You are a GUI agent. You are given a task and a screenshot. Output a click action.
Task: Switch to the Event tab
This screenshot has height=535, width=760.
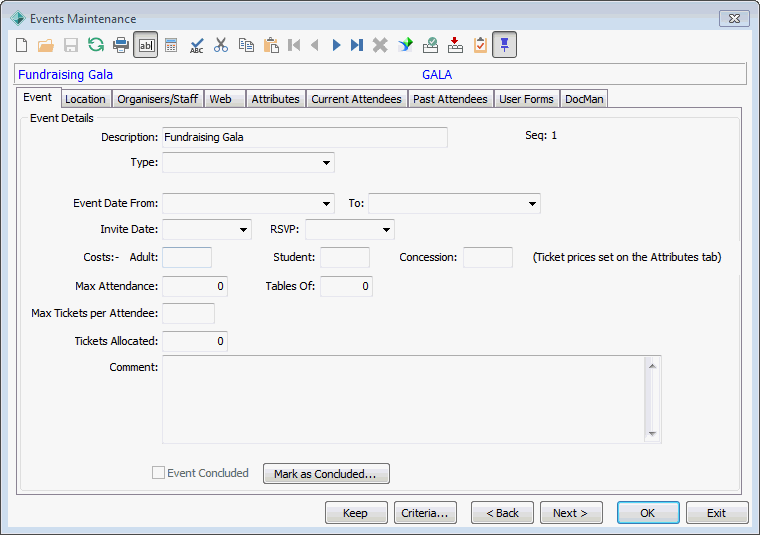tap(38, 97)
